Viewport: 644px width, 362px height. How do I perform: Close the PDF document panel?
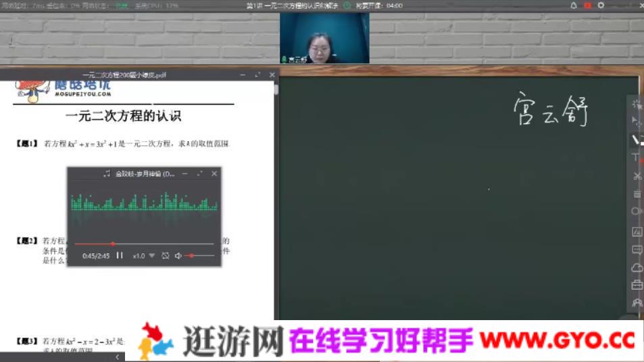272,75
